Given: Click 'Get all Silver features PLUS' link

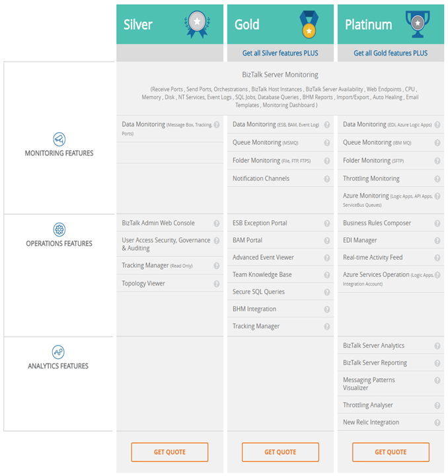Looking at the screenshot, I should tap(280, 53).
